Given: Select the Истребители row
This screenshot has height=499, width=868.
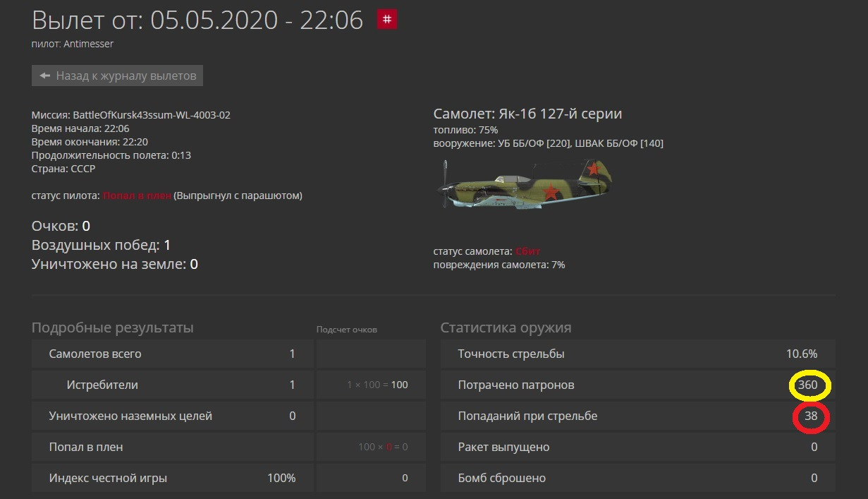Looking at the screenshot, I should click(x=172, y=385).
